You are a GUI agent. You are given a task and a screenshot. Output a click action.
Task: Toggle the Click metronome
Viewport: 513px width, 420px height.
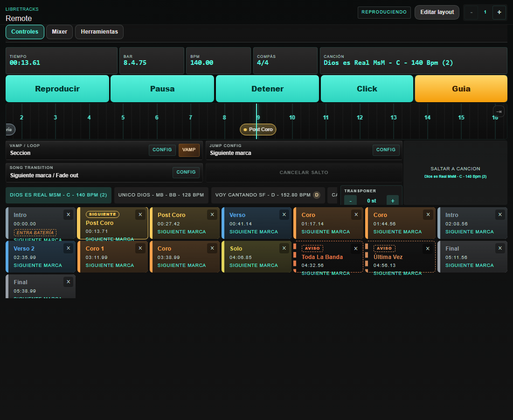coord(367,89)
